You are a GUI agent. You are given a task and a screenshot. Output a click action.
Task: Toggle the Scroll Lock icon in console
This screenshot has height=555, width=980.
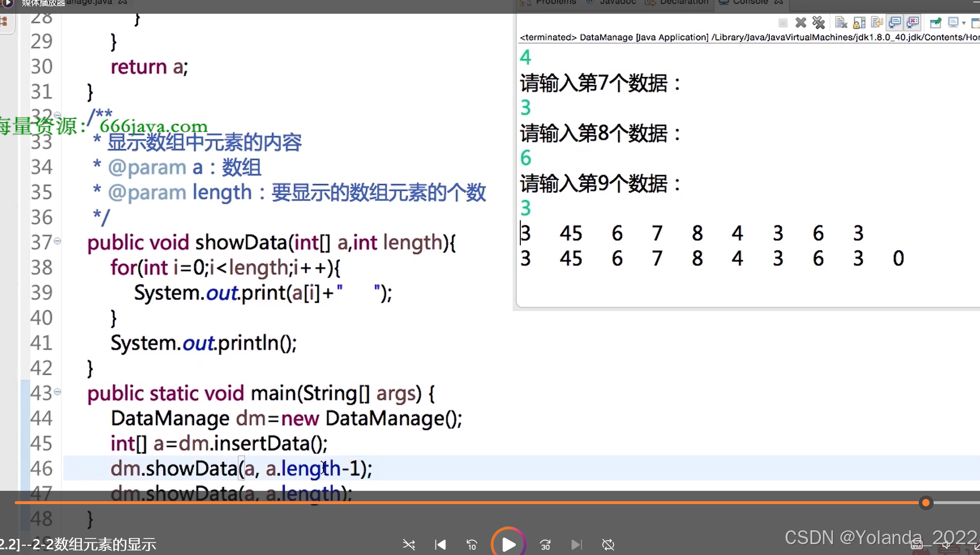click(859, 23)
